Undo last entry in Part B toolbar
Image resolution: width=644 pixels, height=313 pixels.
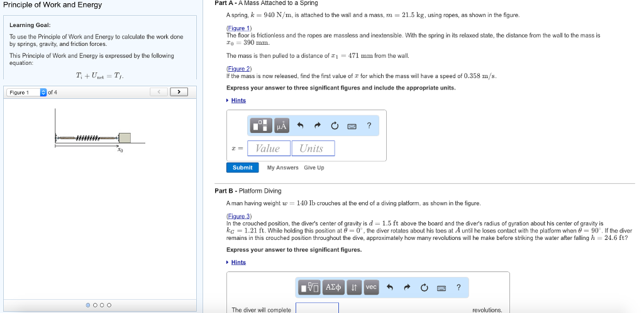coord(390,288)
